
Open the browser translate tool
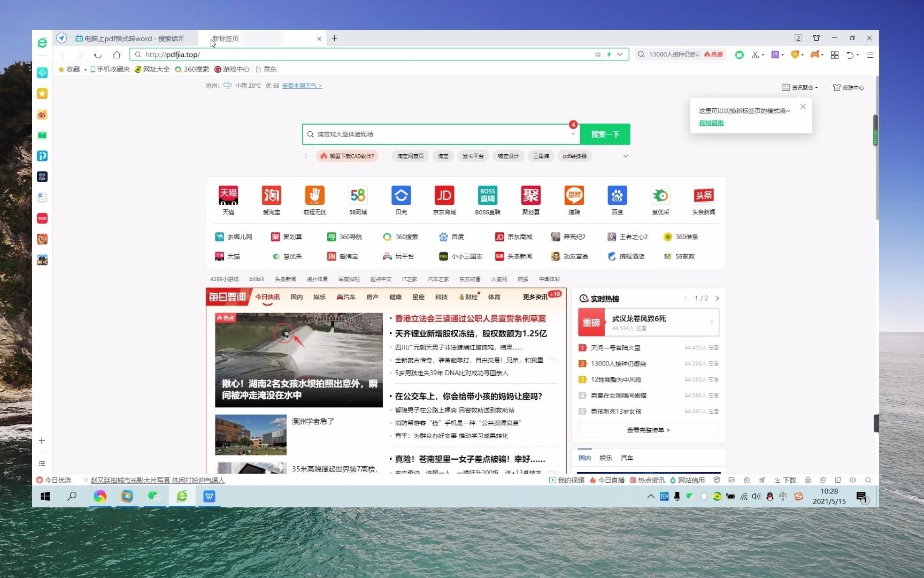click(x=776, y=55)
